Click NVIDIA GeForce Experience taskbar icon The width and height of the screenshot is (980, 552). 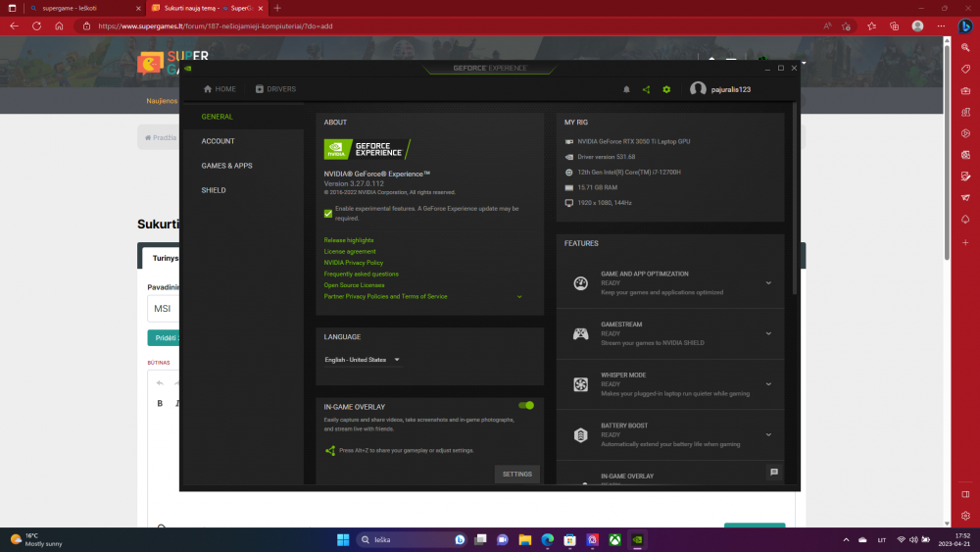coord(638,539)
